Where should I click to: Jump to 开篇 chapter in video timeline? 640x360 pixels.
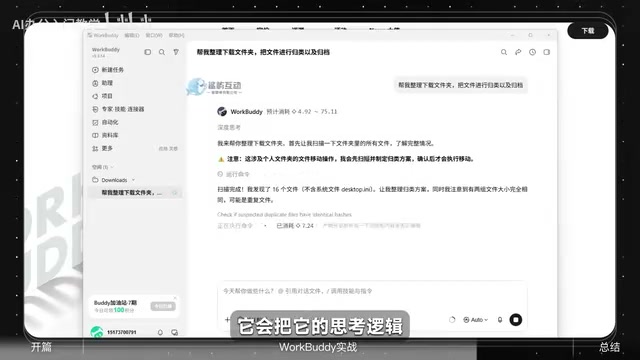tap(41, 347)
